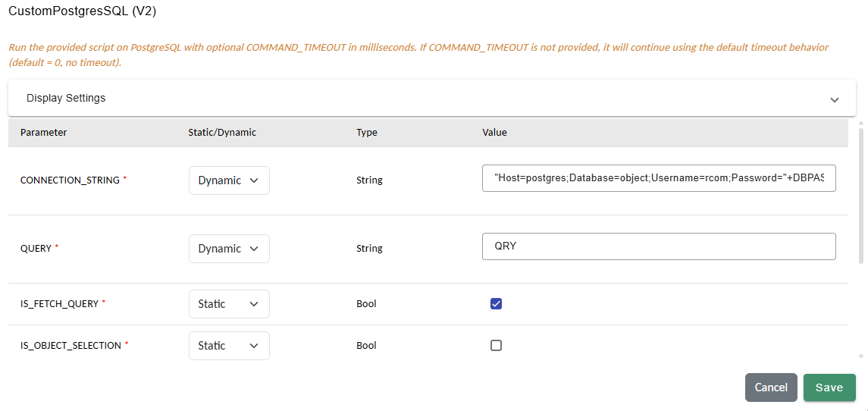Uncheck the IS_FETCH_QUERY checkbox

pyautogui.click(x=497, y=304)
